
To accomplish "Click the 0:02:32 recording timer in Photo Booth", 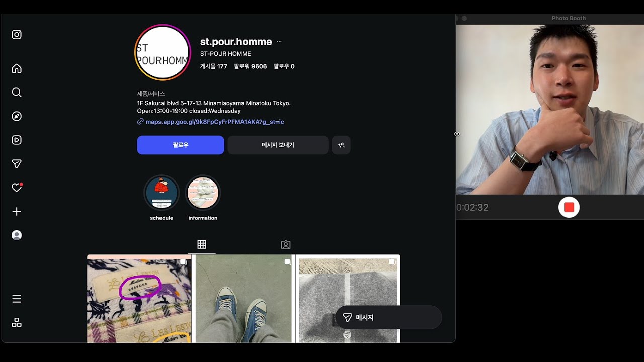I will (472, 207).
